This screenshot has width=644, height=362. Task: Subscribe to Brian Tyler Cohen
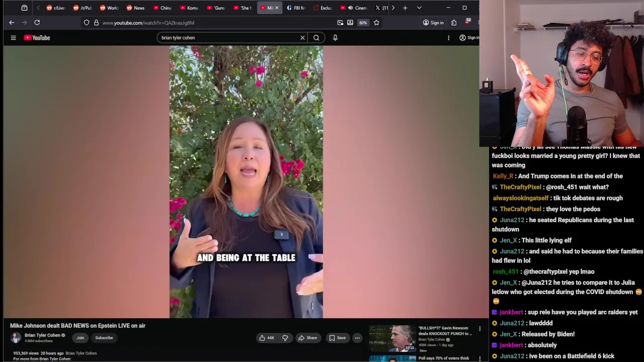(x=104, y=338)
